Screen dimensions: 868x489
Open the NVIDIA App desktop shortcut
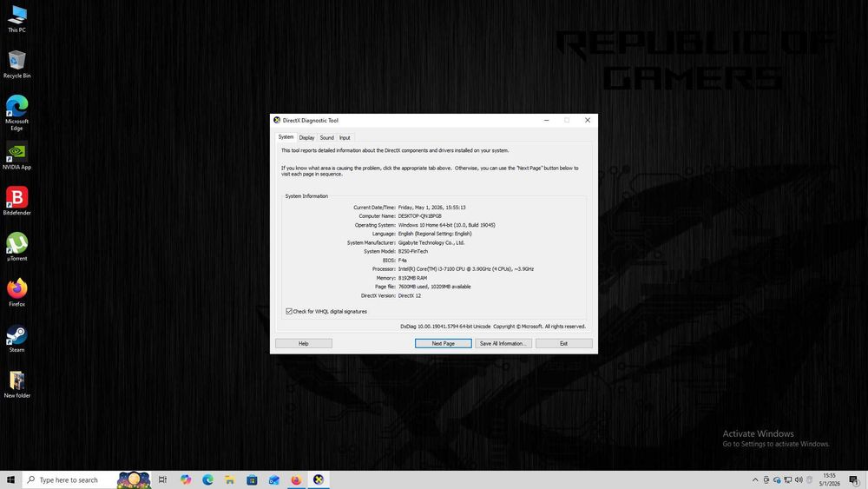[x=16, y=155]
